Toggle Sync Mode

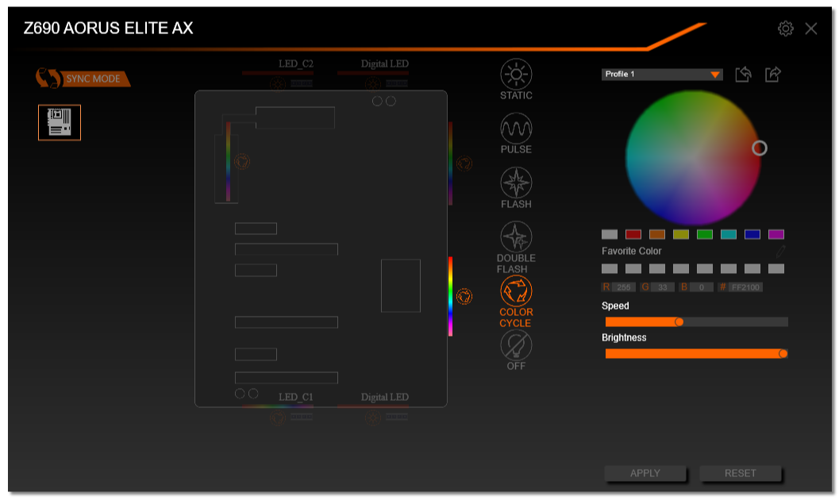click(83, 79)
